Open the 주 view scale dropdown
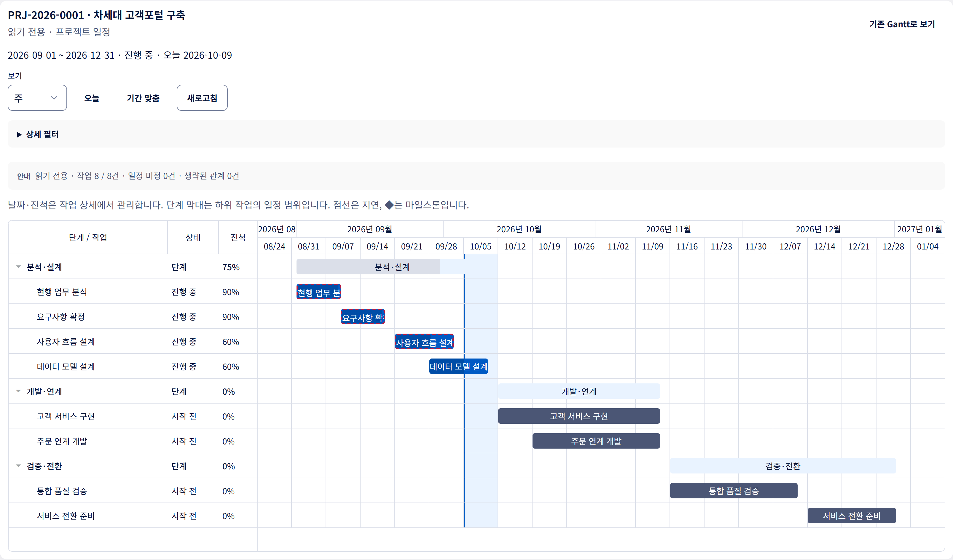This screenshot has height=560, width=953. 37,98
